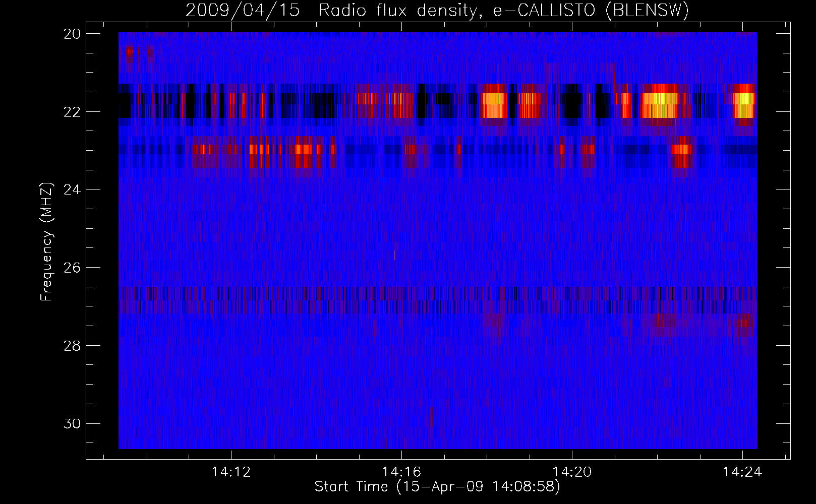Select the 22 frequency tick label

coord(72,111)
